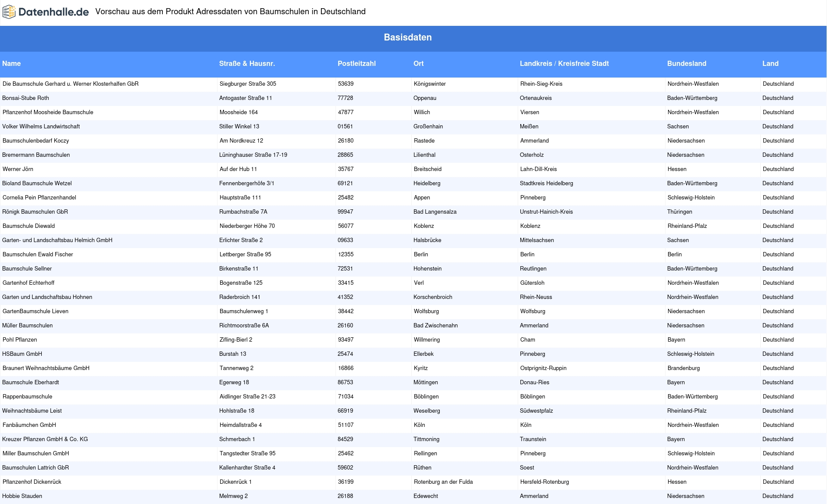
Task: Click HSBaum GmbH name cell
Action: (x=22, y=354)
